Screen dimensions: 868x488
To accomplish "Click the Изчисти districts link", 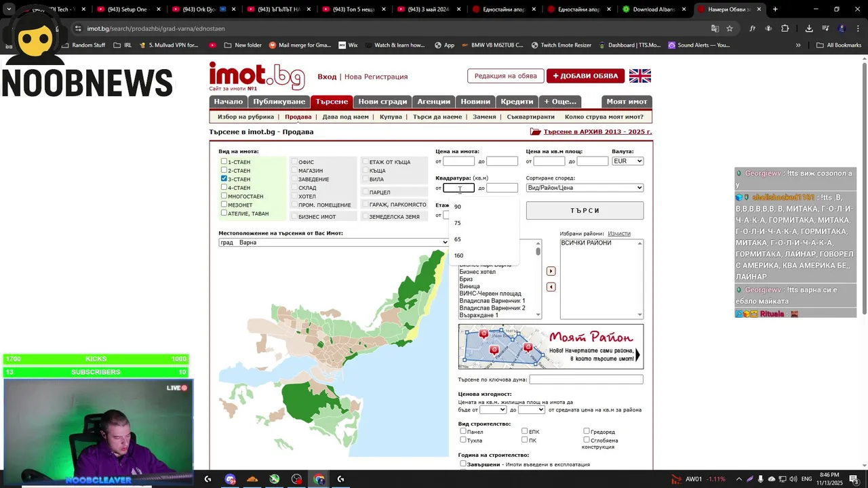I will [619, 234].
